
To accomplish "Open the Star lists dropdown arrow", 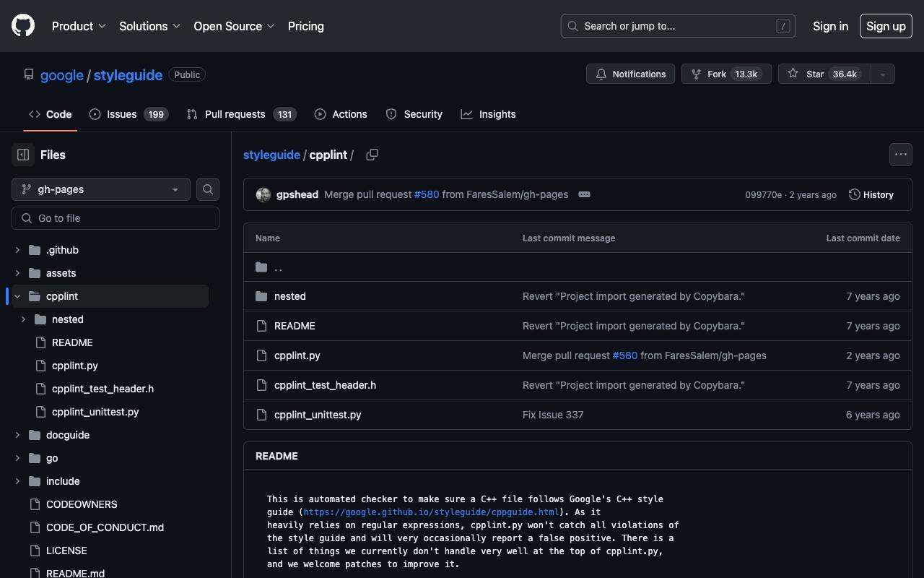I will click(x=882, y=74).
